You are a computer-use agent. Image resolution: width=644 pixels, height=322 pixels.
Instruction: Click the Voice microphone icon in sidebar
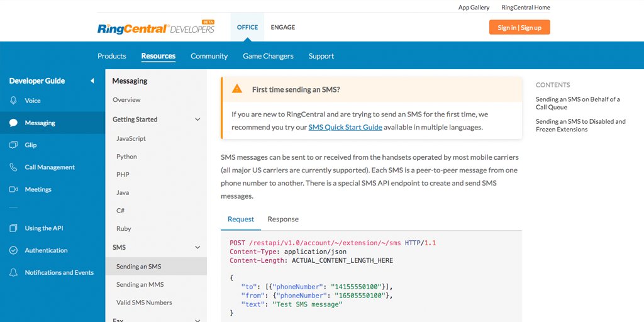click(x=13, y=101)
